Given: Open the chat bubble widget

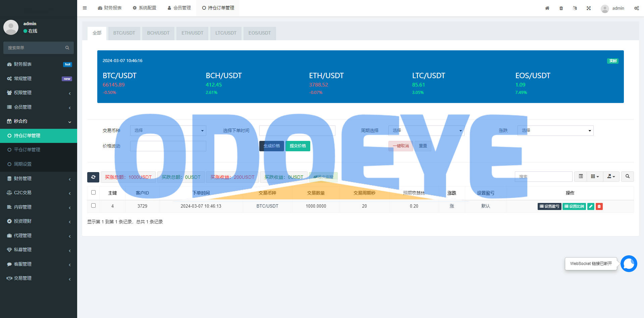Looking at the screenshot, I should pyautogui.click(x=629, y=264).
